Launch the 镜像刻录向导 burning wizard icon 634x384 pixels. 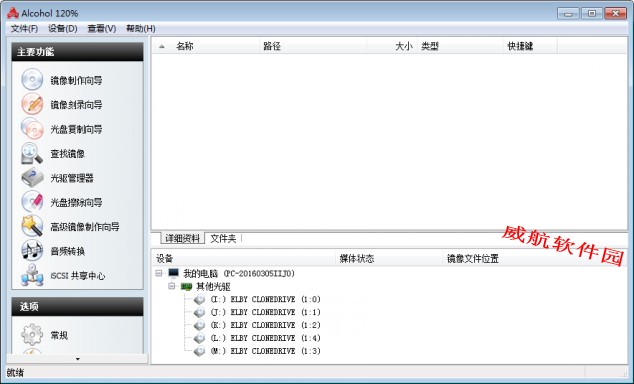pyautogui.click(x=32, y=104)
